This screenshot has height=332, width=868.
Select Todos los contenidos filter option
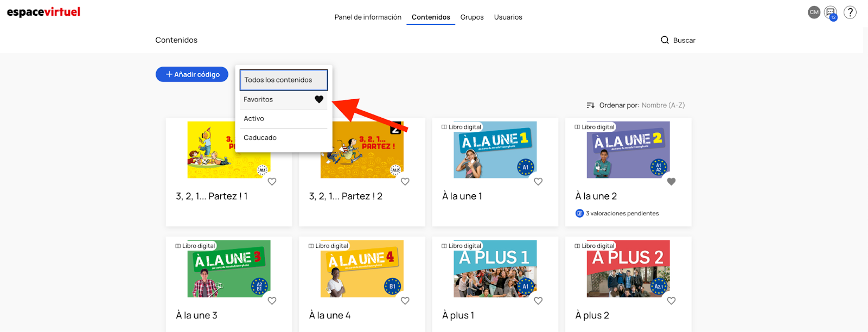(x=284, y=80)
